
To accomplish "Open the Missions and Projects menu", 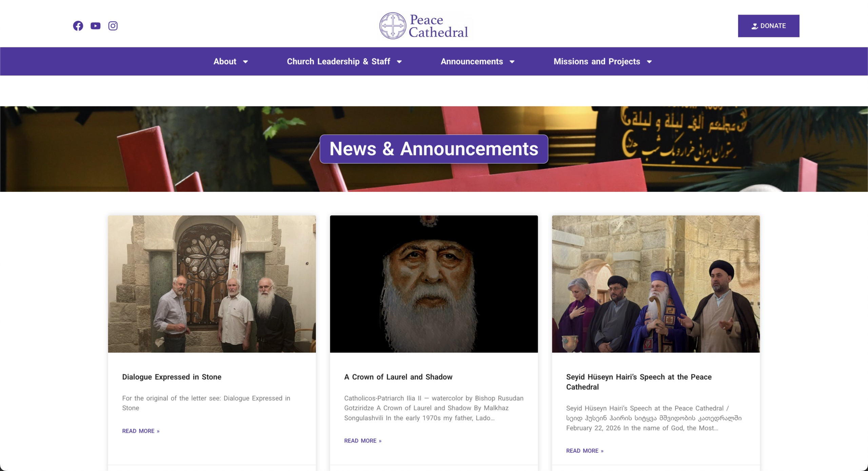I will (597, 61).
